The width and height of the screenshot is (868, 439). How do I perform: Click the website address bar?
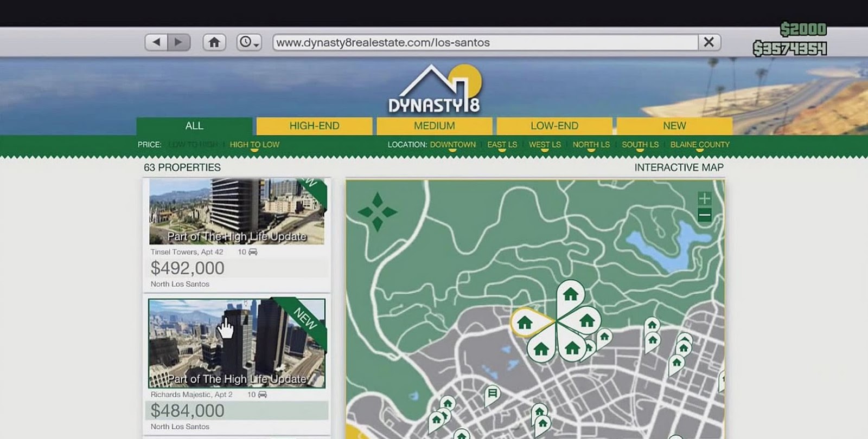[x=485, y=42]
